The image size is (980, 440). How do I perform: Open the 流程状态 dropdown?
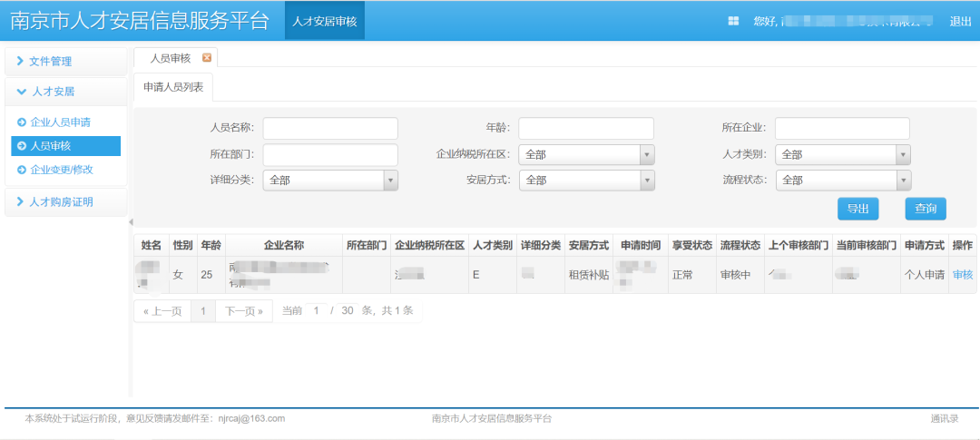coord(843,180)
